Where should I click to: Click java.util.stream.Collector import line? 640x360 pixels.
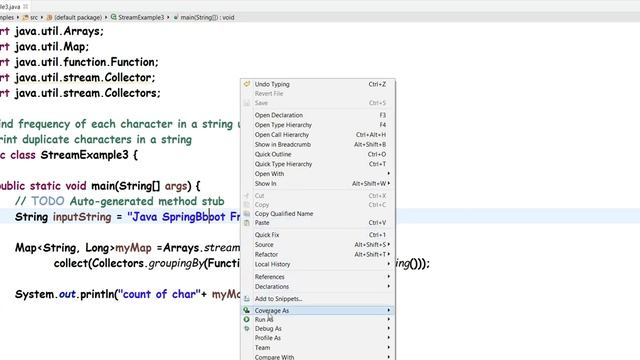(78, 78)
